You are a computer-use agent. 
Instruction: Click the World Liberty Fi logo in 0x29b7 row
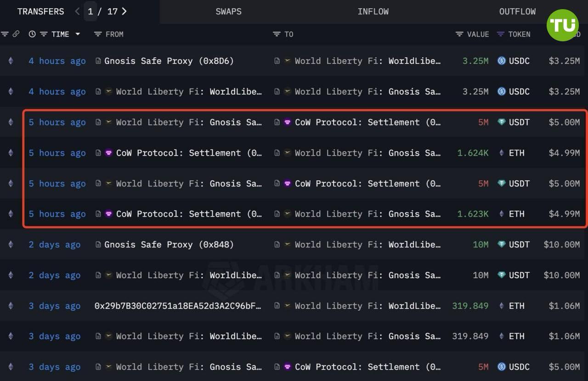[288, 305]
